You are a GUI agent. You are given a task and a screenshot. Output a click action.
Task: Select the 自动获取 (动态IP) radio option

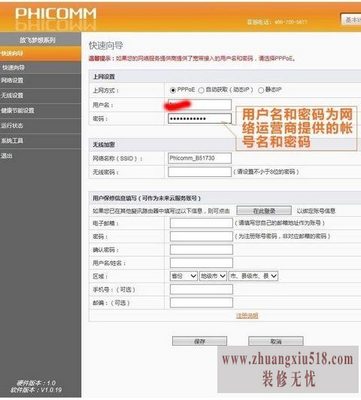[201, 90]
